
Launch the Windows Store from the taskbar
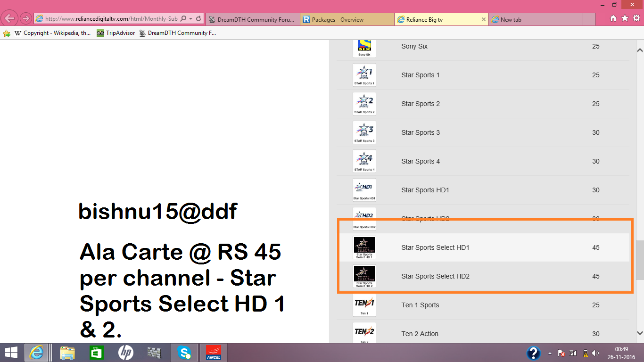coord(96,353)
